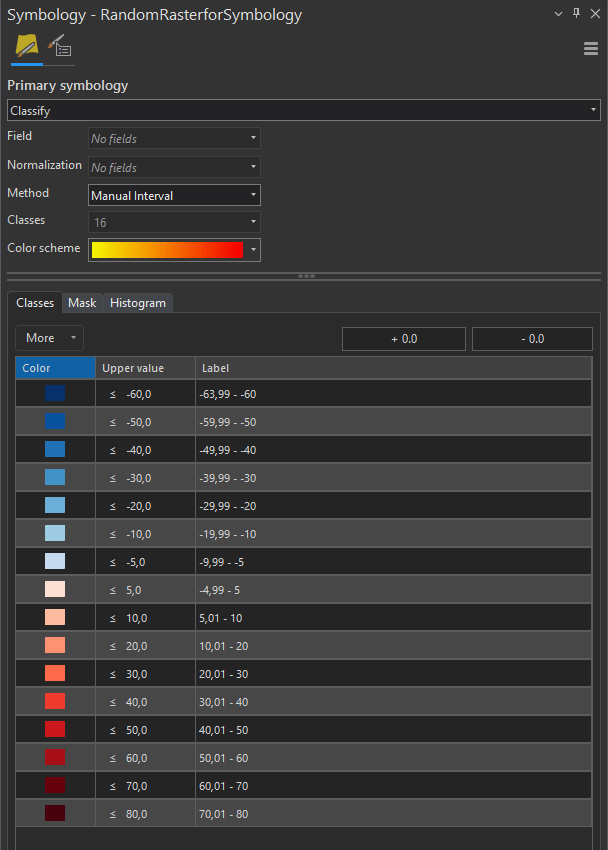The height and width of the screenshot is (850, 608).
Task: Expand the Classes count dropdown
Action: point(174,222)
